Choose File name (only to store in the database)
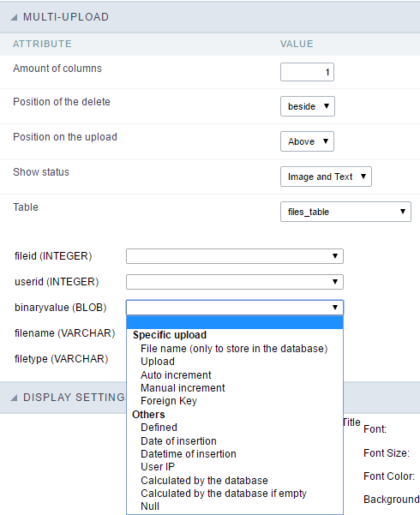 click(234, 349)
